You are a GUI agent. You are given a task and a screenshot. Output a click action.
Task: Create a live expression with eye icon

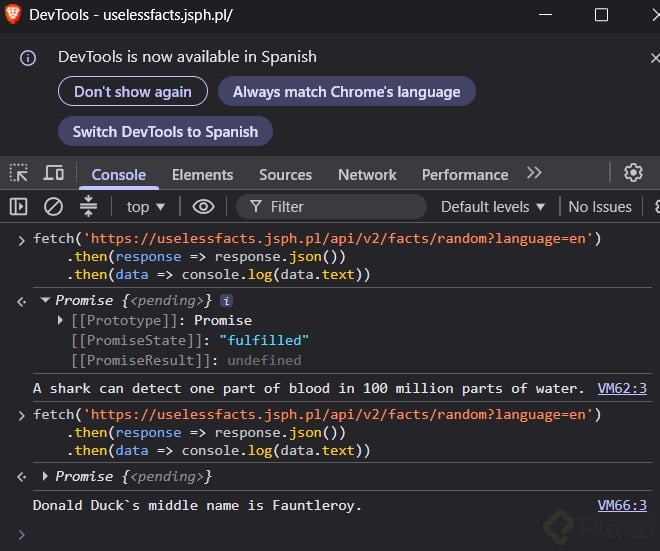click(x=203, y=207)
